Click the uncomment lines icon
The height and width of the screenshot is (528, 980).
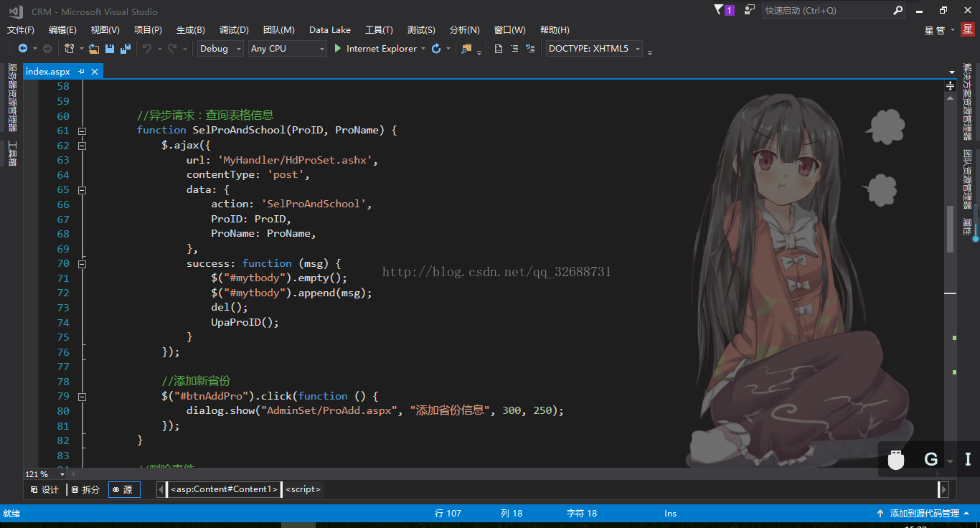(x=530, y=49)
